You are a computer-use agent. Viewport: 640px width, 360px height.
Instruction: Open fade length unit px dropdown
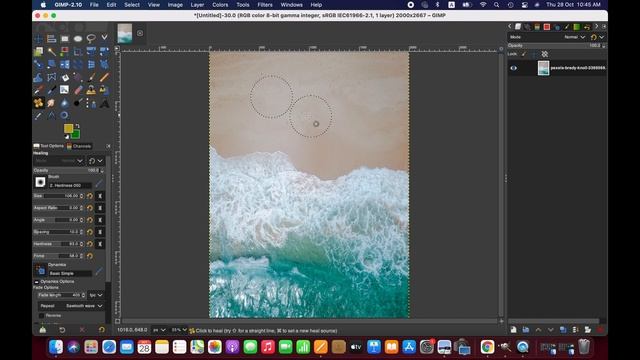pyautogui.click(x=96, y=295)
